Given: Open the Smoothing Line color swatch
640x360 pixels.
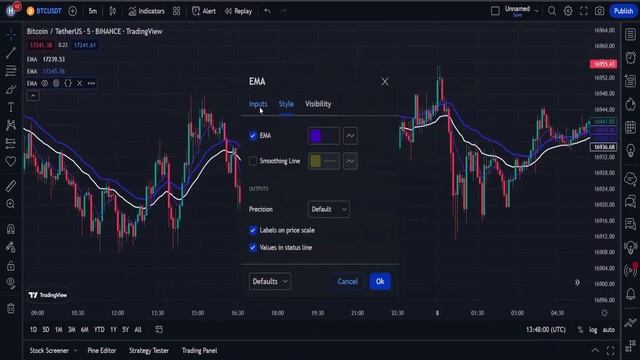Looking at the screenshot, I should point(324,161).
